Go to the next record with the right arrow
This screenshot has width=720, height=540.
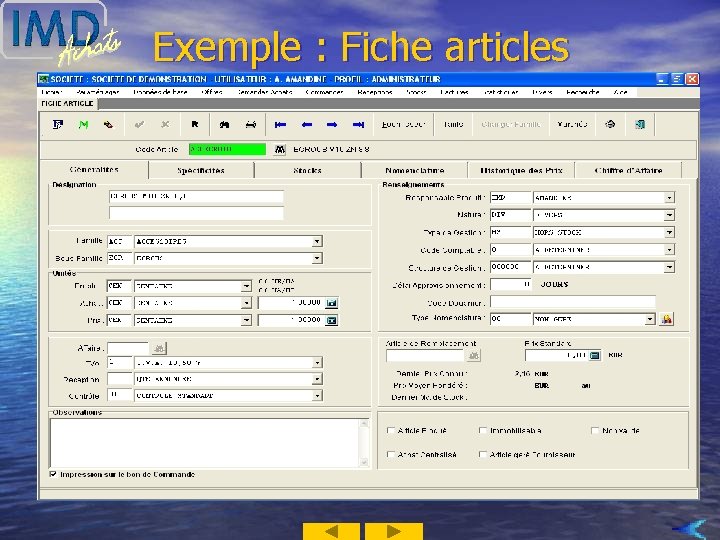point(332,124)
